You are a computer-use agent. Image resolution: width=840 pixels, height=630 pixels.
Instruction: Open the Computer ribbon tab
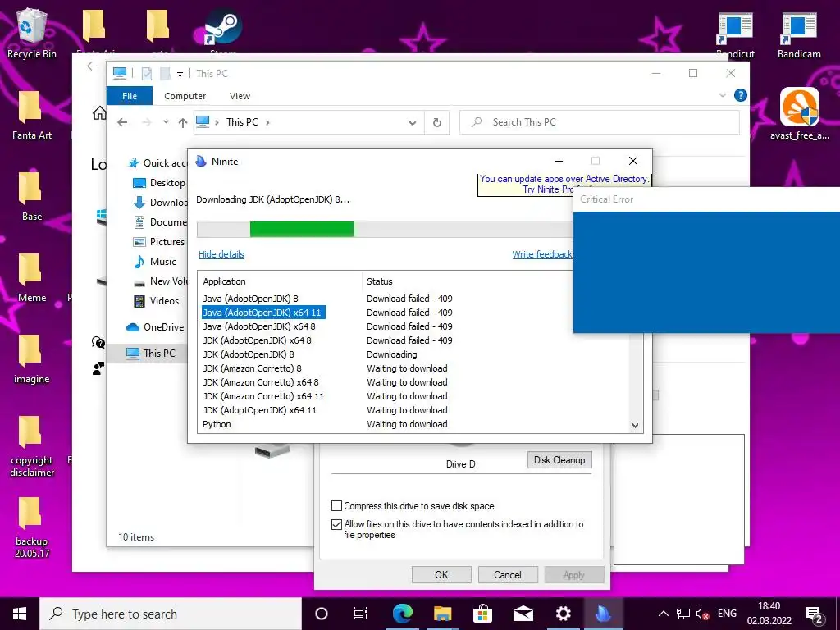coord(185,96)
